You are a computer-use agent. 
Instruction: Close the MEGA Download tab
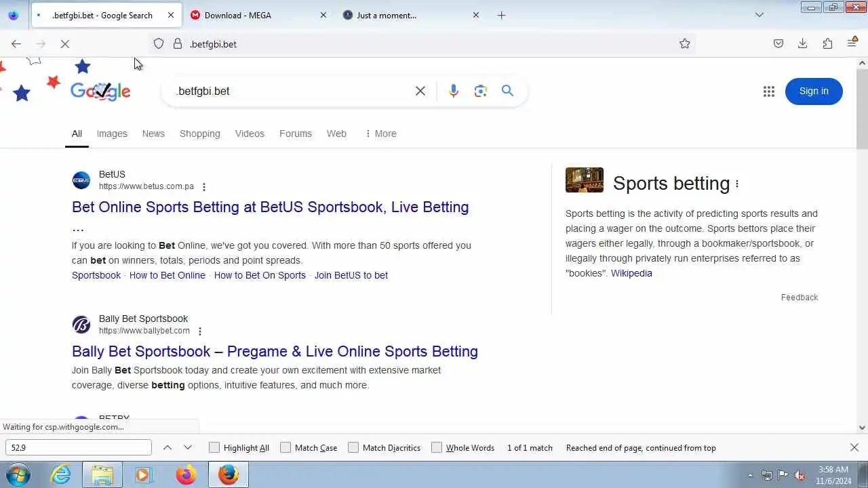323,15
